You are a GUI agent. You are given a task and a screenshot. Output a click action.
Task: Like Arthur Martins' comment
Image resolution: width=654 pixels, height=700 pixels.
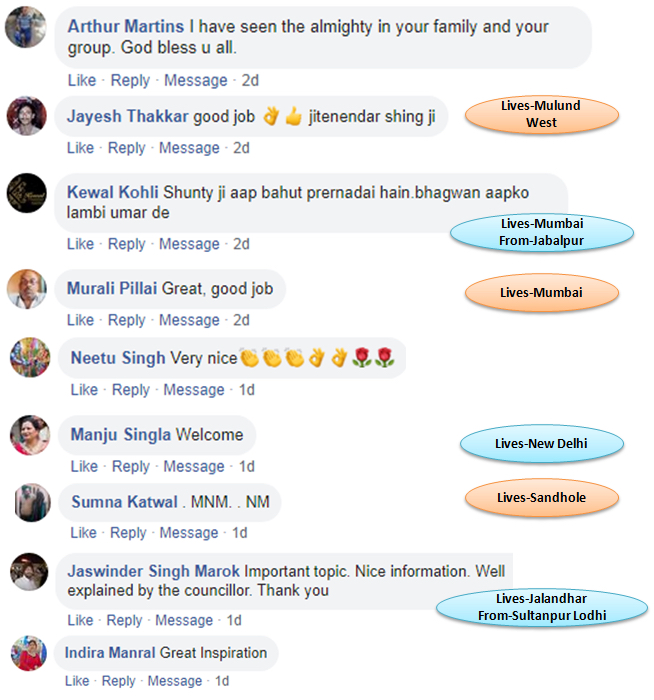click(82, 80)
